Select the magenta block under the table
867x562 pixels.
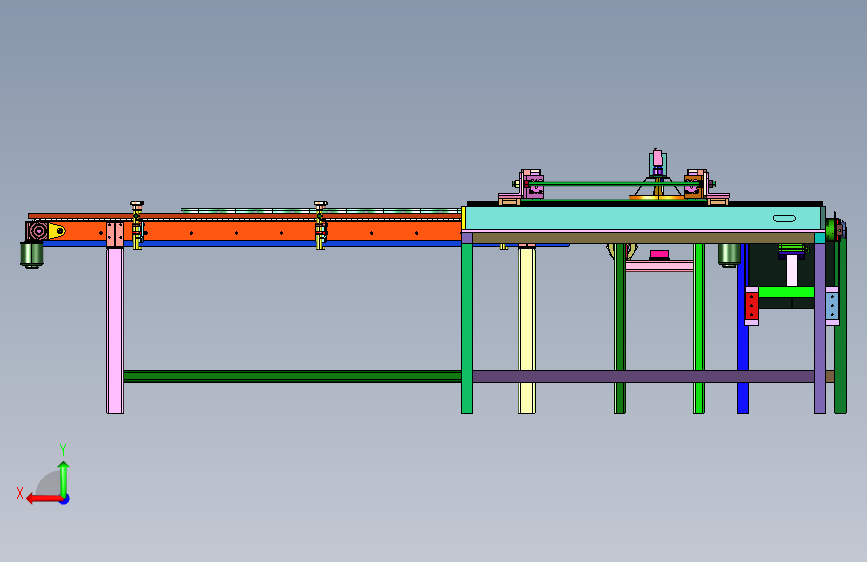click(x=659, y=254)
